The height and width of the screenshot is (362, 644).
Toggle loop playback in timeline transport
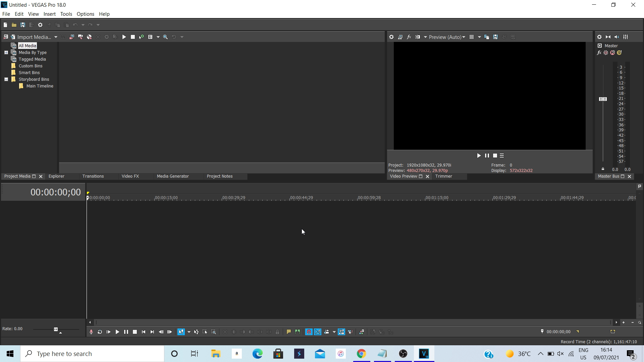click(x=100, y=332)
